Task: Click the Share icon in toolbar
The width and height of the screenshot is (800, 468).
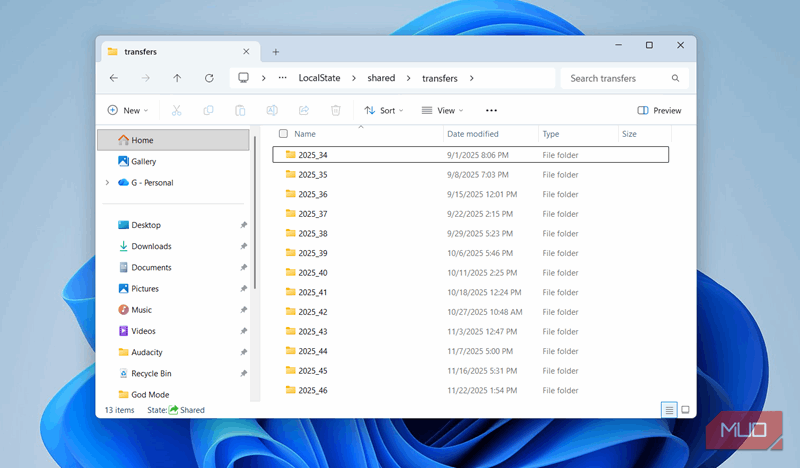Action: click(304, 110)
